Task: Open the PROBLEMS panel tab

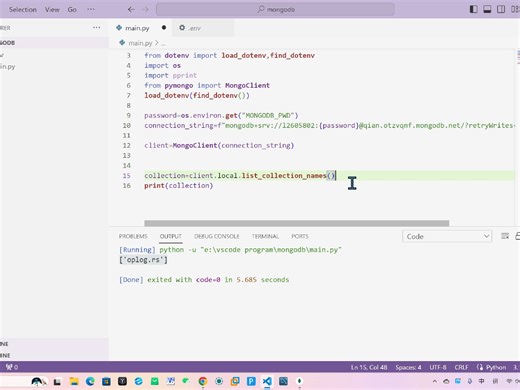Action: pos(133,236)
